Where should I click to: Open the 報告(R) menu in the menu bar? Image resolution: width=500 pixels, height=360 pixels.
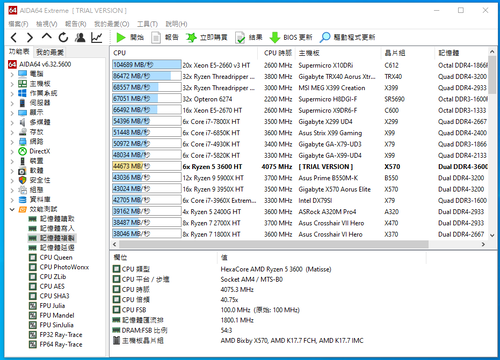[x=76, y=24]
